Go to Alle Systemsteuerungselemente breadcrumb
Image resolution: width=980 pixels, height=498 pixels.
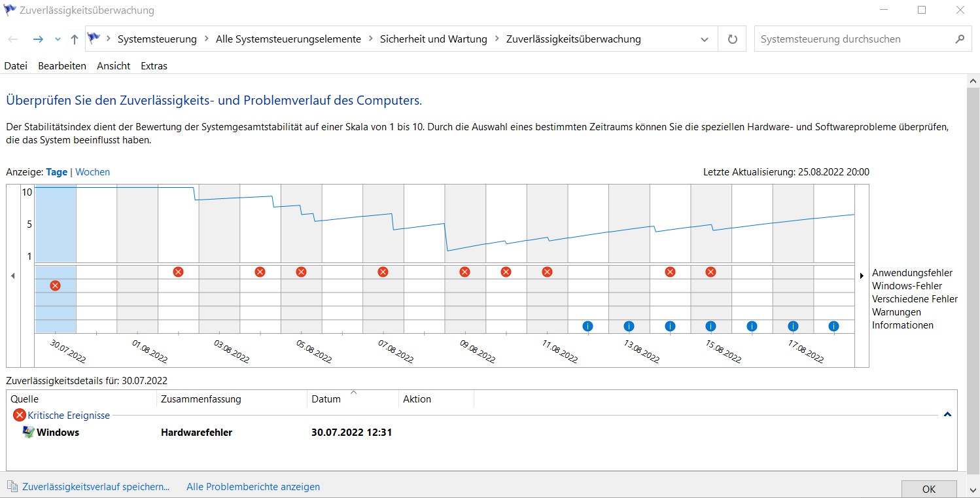(x=289, y=39)
